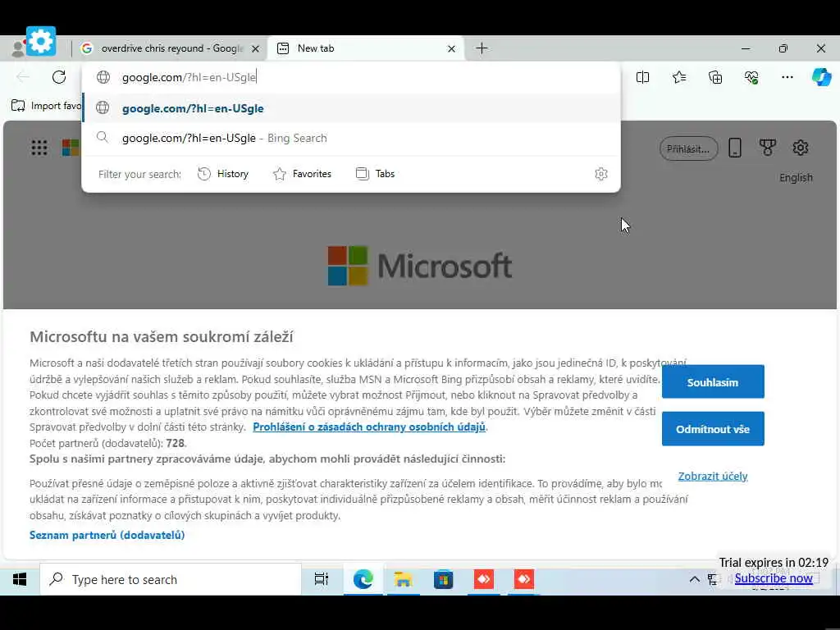The width and height of the screenshot is (840, 630).
Task: Open Microsoft Store from taskbar
Action: (443, 579)
